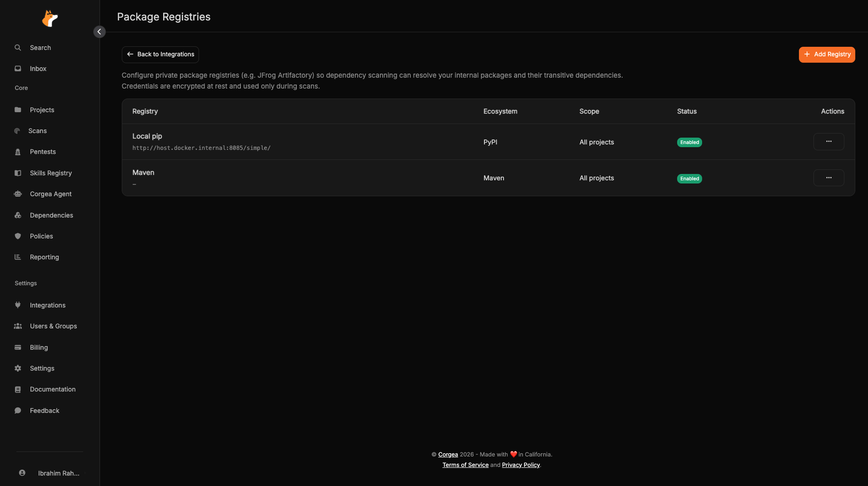The image size is (868, 486).
Task: Click the Policies shield icon
Action: pyautogui.click(x=18, y=236)
